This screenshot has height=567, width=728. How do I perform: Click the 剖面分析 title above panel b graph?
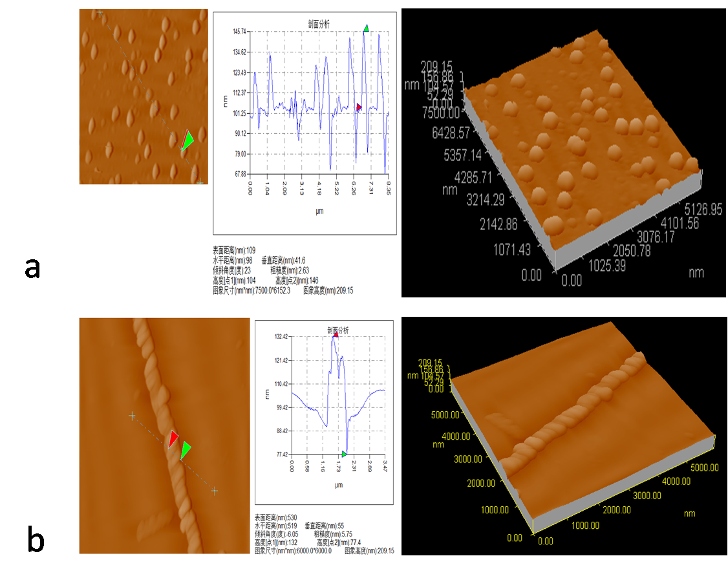tap(337, 330)
